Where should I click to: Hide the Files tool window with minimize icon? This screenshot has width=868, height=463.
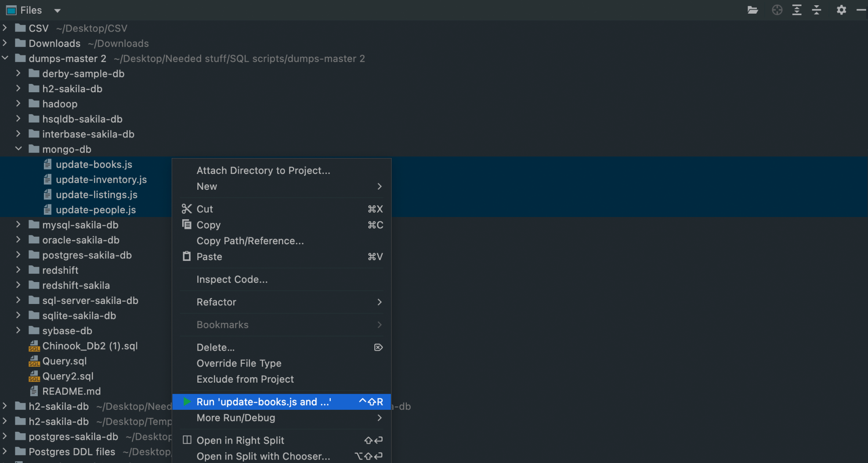pos(862,10)
